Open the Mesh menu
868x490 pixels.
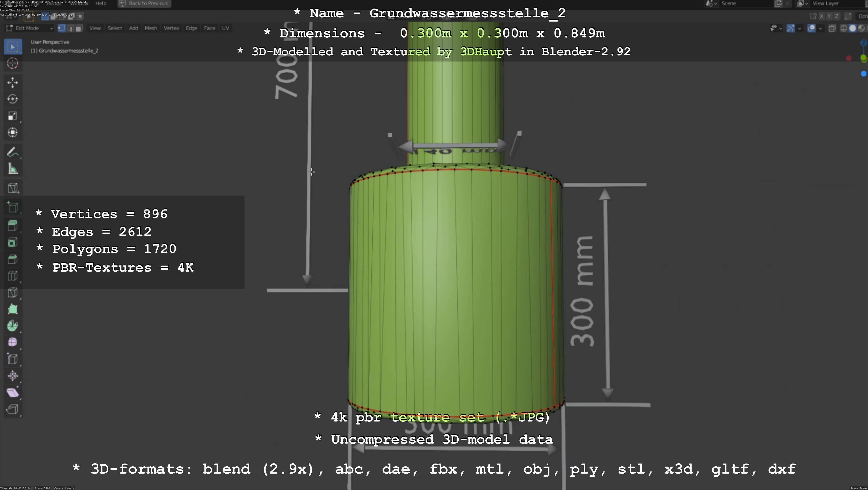pos(151,28)
